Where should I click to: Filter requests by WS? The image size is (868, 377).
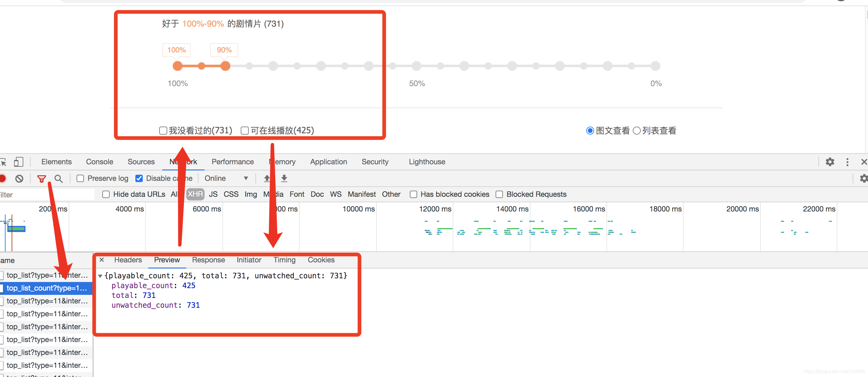(335, 194)
